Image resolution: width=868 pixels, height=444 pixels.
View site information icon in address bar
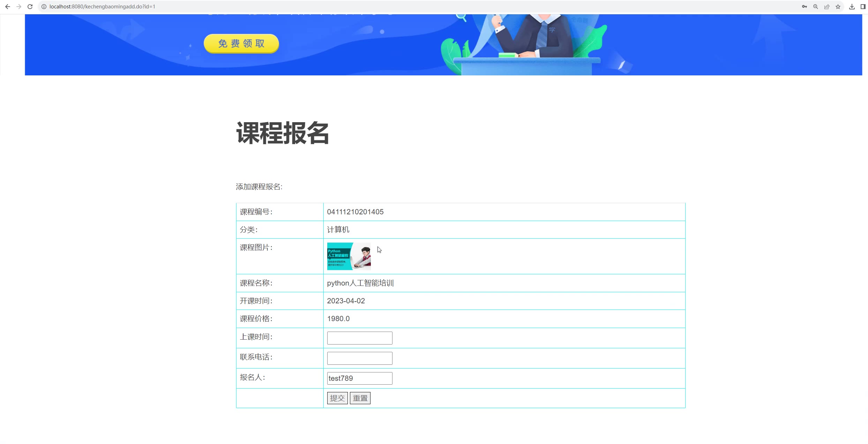tap(44, 7)
